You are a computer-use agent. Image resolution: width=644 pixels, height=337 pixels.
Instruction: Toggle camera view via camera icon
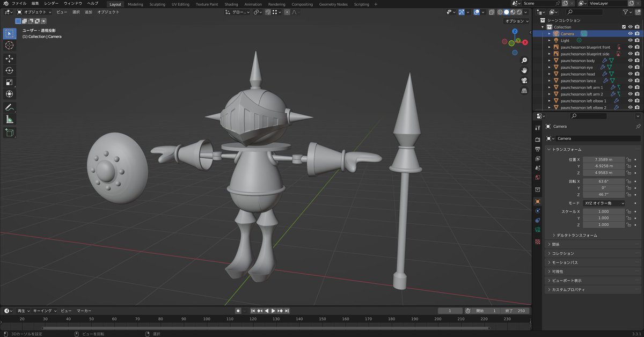(x=524, y=80)
